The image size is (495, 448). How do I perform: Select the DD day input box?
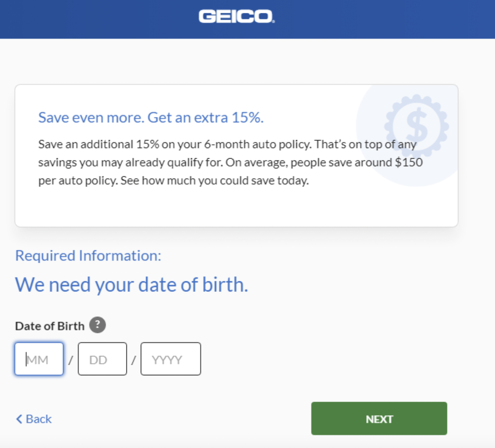102,359
